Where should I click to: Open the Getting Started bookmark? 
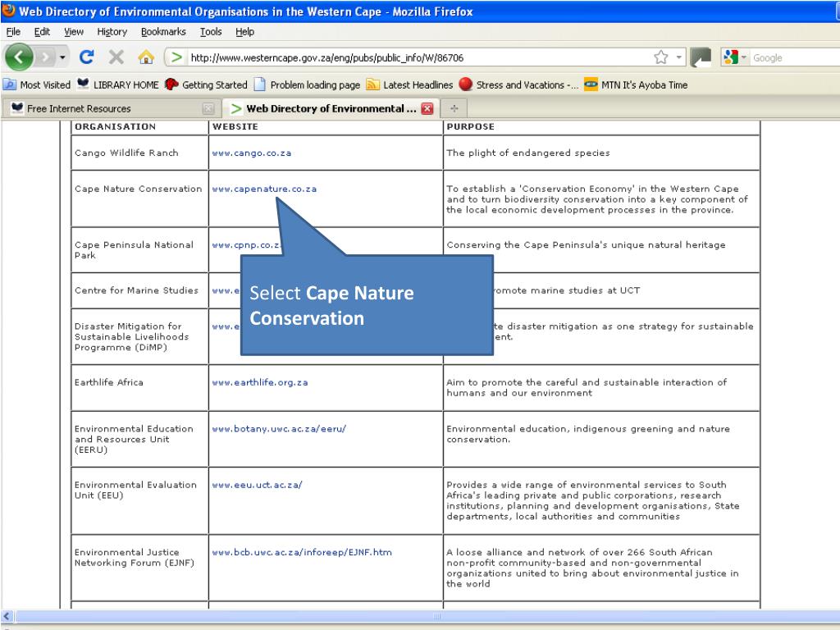tap(206, 84)
